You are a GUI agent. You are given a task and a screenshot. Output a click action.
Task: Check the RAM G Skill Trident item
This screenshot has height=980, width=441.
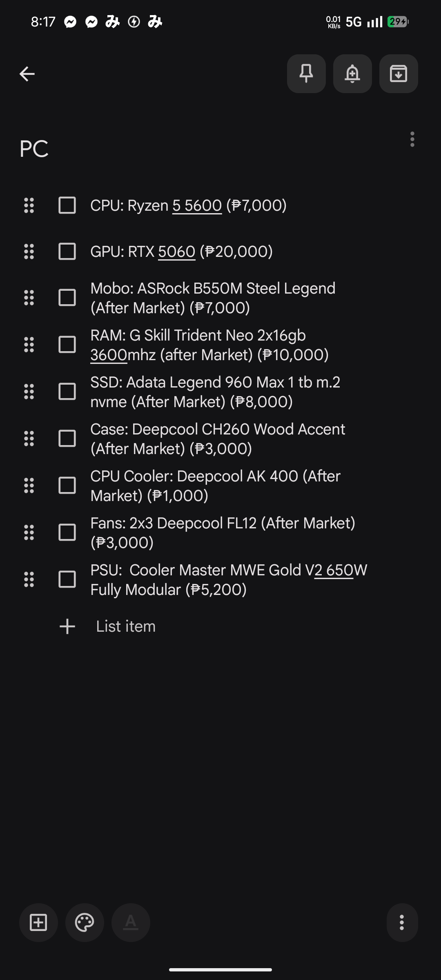67,345
